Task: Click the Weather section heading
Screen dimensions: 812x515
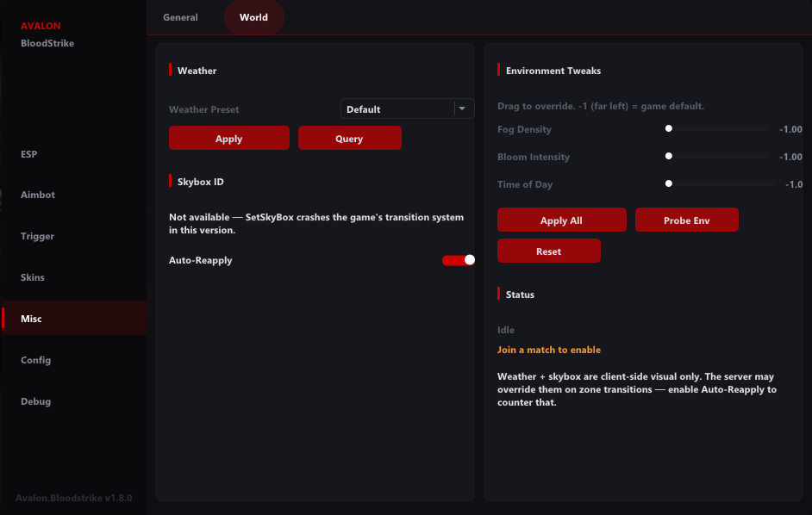Action: pos(197,71)
